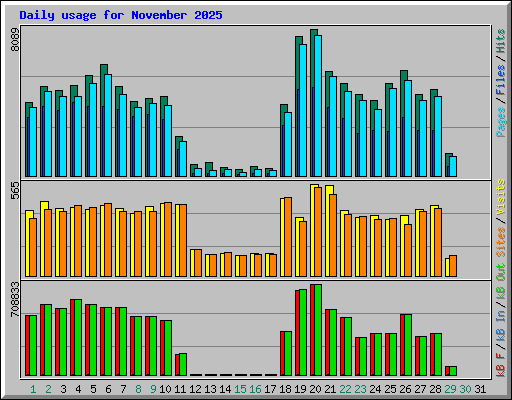The height and width of the screenshot is (400, 512).
Task: Click the 565 visits axis value
Action: [x=15, y=191]
